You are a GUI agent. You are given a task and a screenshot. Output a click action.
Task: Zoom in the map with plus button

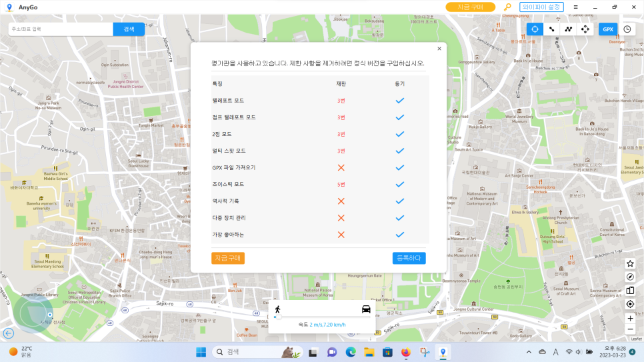pyautogui.click(x=630, y=319)
